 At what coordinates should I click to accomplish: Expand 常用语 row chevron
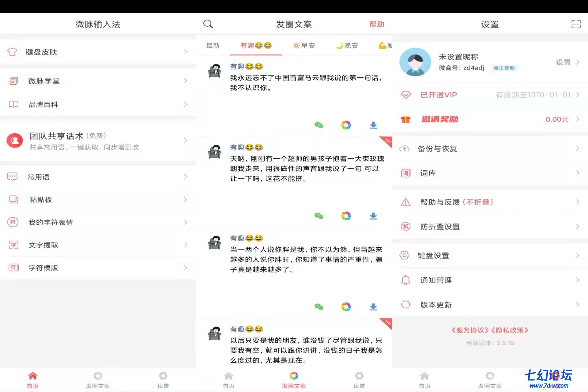pos(186,177)
